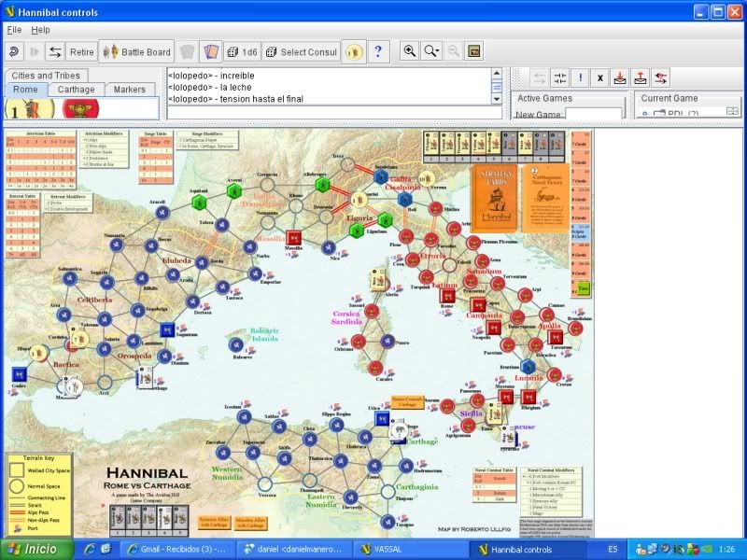The image size is (747, 560).
Task: Click the X server toolbar icon
Action: (600, 77)
